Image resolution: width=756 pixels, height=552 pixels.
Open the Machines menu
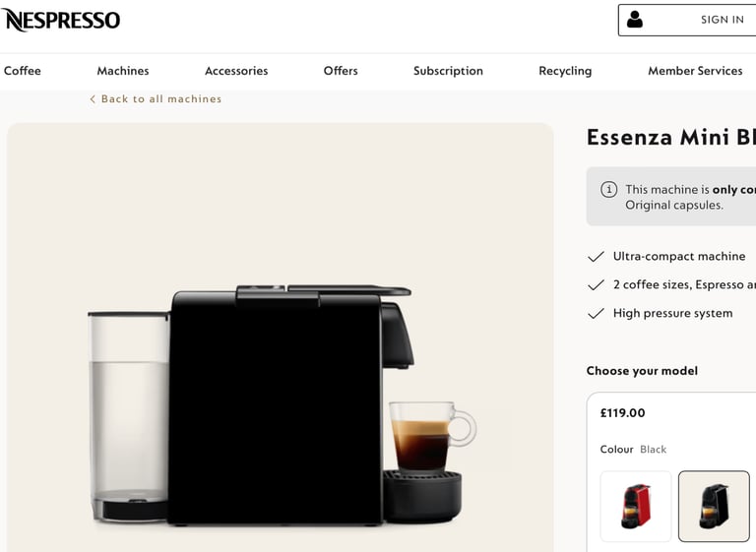coord(123,71)
